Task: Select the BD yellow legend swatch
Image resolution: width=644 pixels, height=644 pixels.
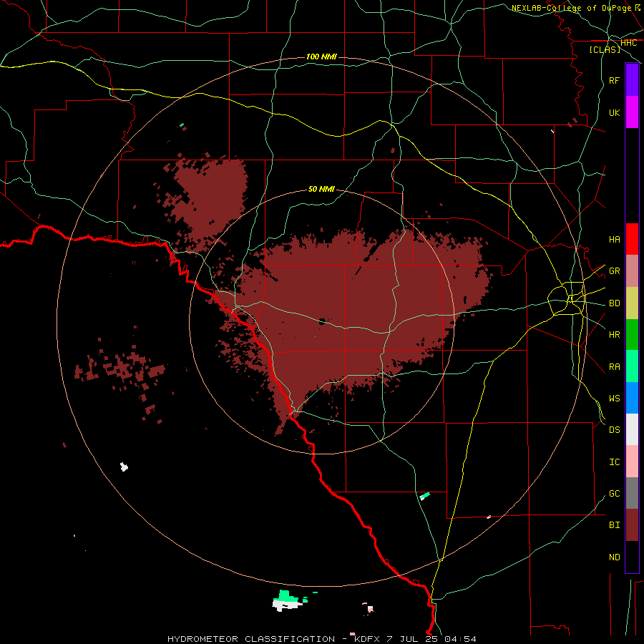Action: click(632, 303)
